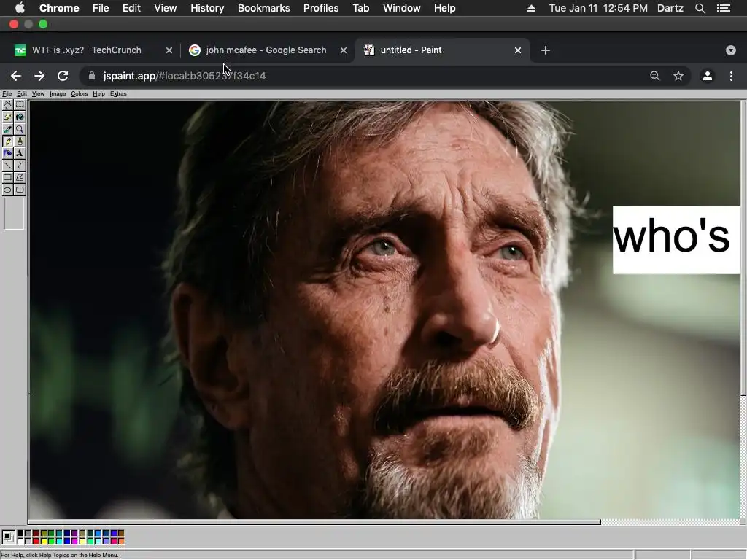
Task: Select the Pencil tool
Action: pos(7,141)
